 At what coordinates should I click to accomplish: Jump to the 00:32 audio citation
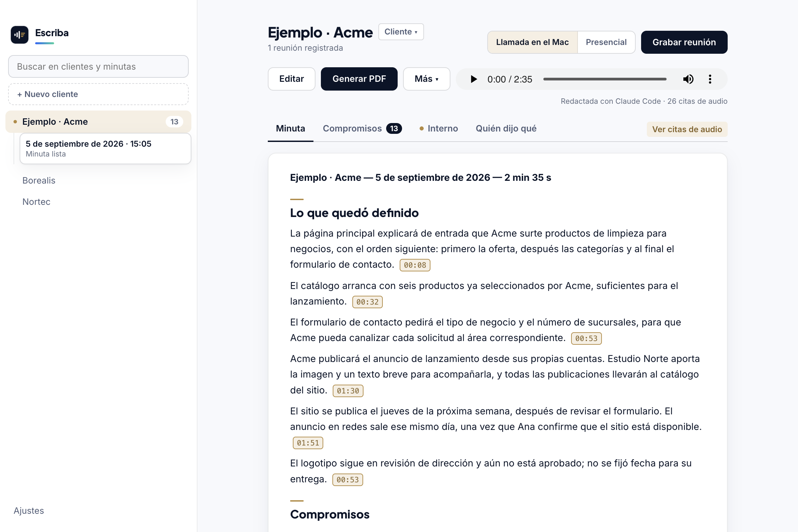(367, 302)
